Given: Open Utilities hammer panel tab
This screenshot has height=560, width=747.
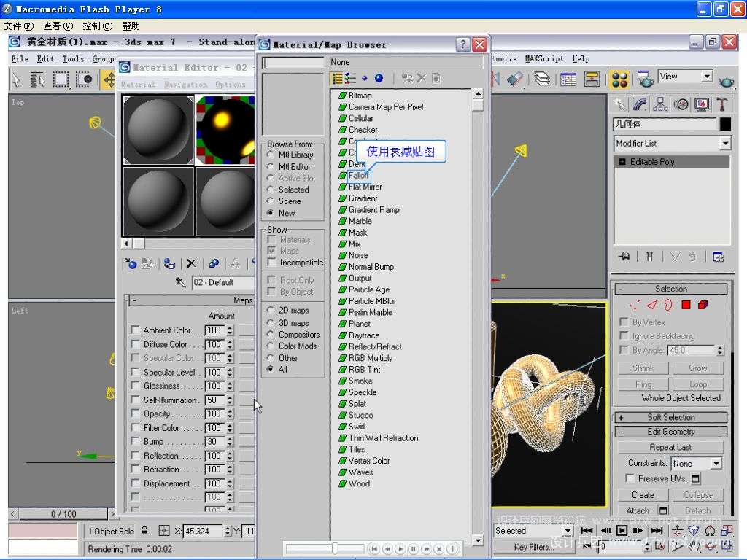Looking at the screenshot, I should coord(722,104).
